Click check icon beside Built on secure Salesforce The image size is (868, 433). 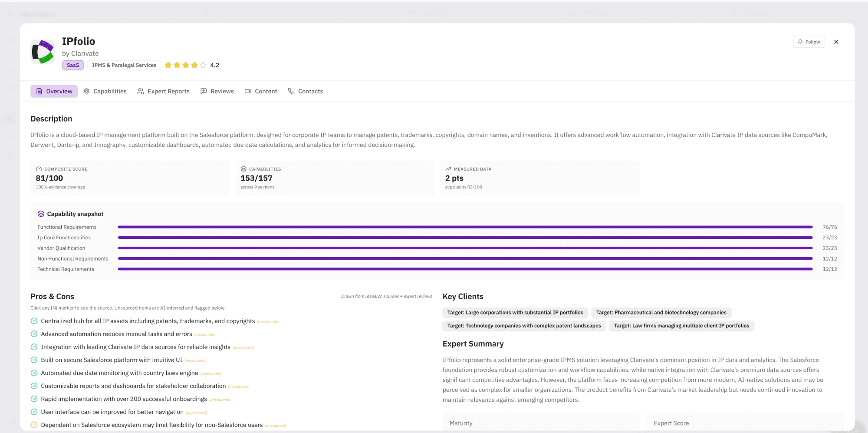tap(34, 360)
